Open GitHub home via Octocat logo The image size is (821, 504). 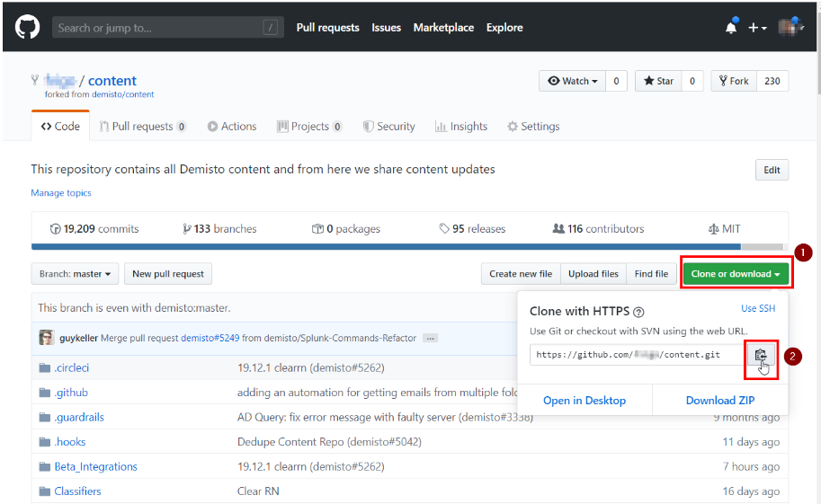[27, 27]
